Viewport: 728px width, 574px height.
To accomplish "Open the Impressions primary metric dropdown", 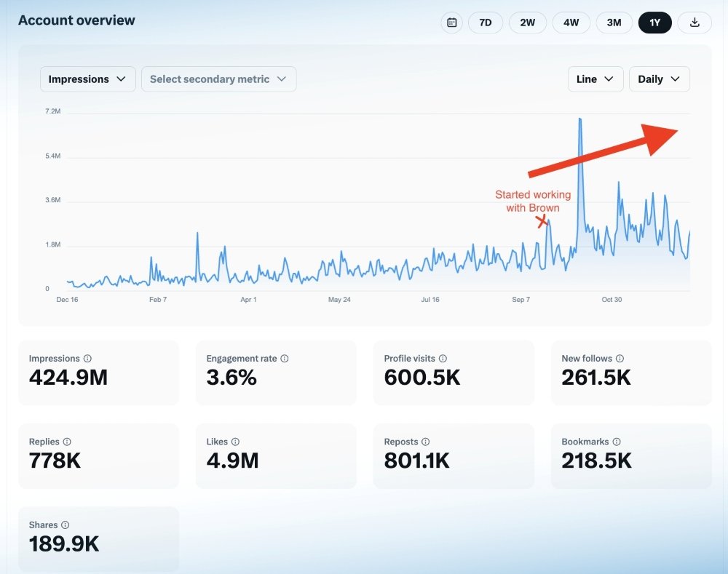I will [87, 79].
